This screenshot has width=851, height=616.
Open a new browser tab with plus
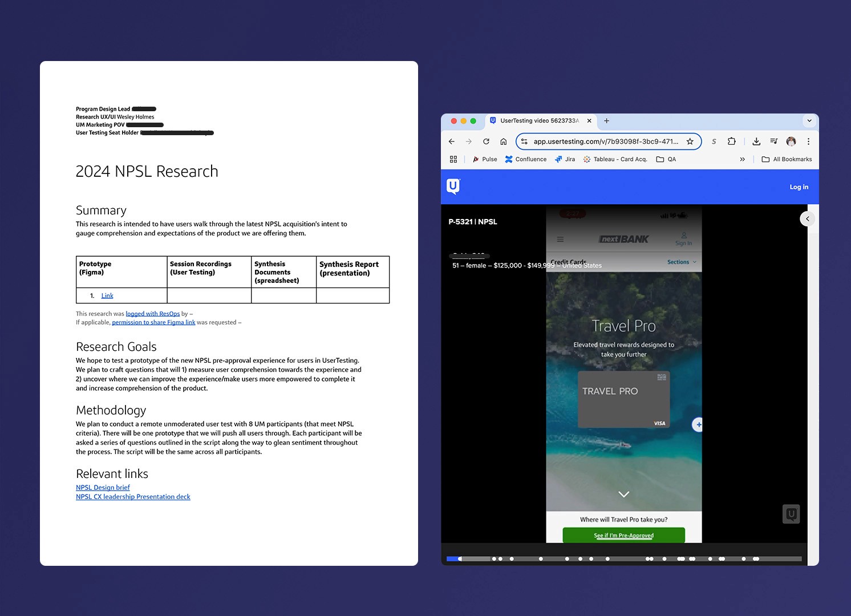click(x=606, y=121)
